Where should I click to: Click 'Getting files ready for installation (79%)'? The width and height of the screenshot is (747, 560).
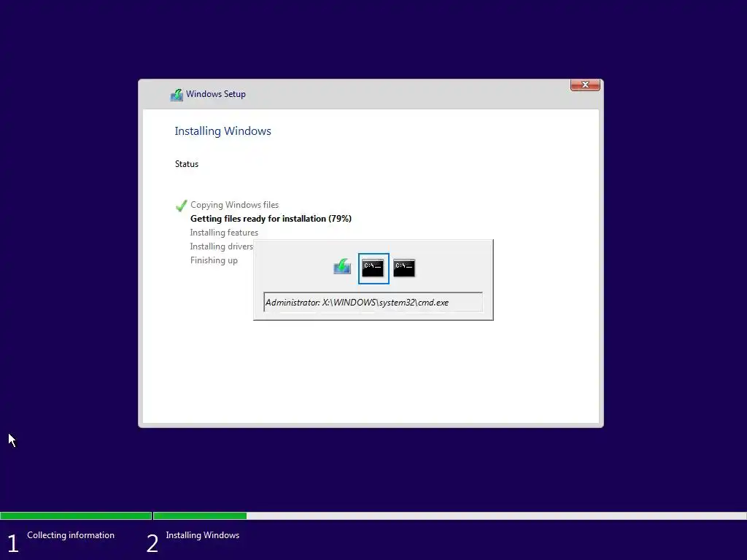coord(271,219)
